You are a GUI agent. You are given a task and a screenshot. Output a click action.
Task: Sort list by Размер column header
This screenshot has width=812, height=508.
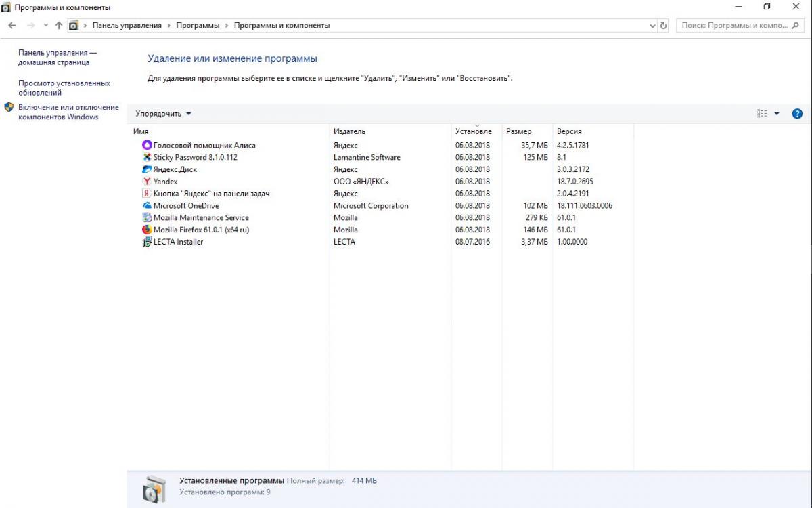(518, 131)
